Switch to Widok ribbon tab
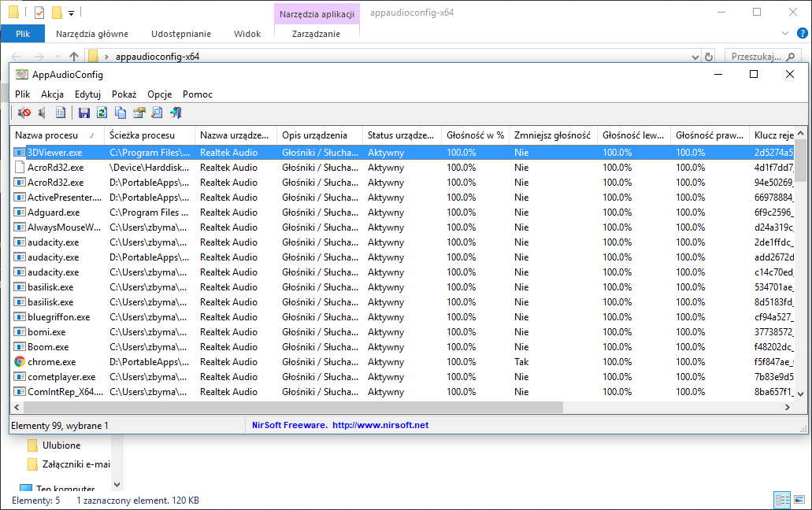 point(247,34)
